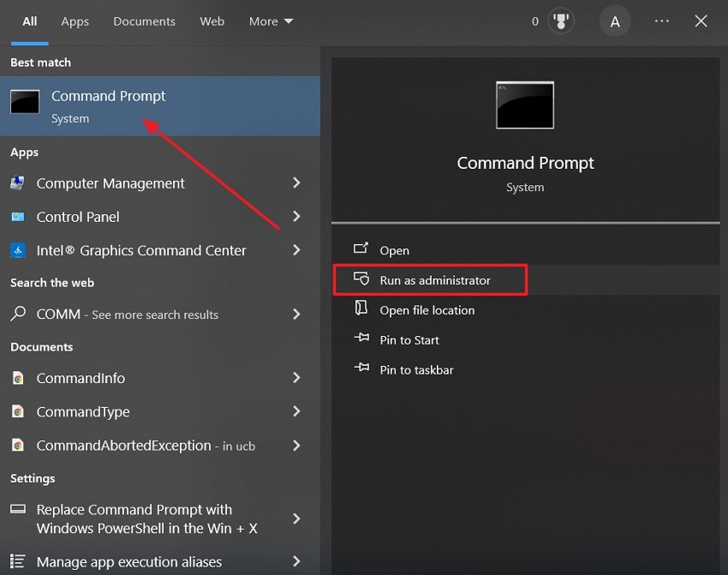Open Replace Command Prompt with PowerShell setting
Viewport: 728px width, 575px height.
point(159,518)
